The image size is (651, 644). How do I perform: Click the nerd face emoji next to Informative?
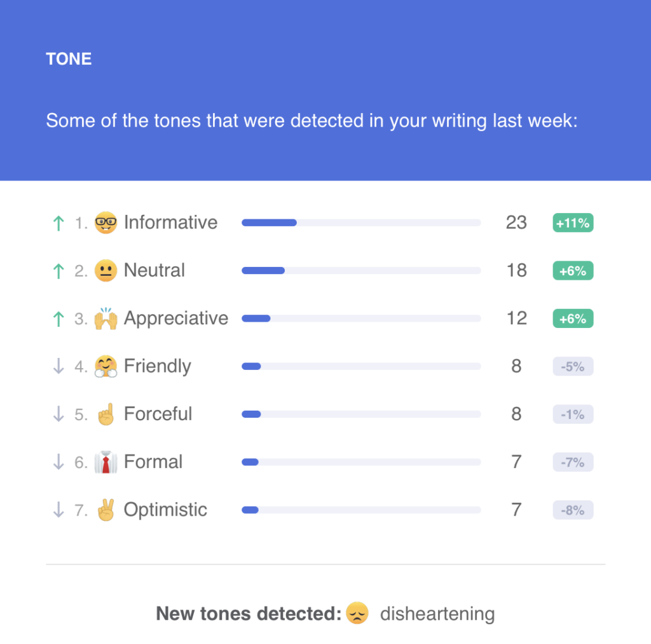(106, 223)
